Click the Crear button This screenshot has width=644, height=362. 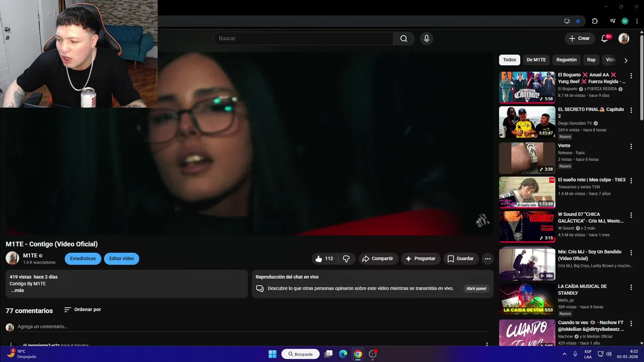579,38
